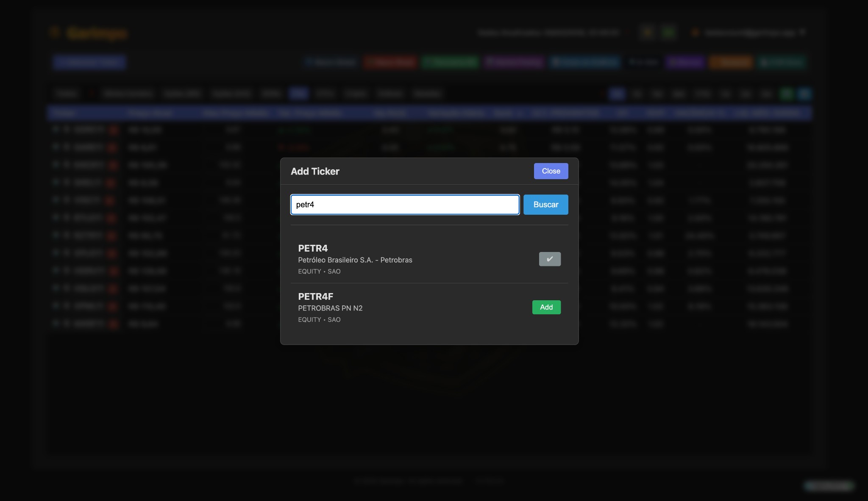Click the green action button in the top bar
The height and width of the screenshot is (501, 868).
pos(451,62)
